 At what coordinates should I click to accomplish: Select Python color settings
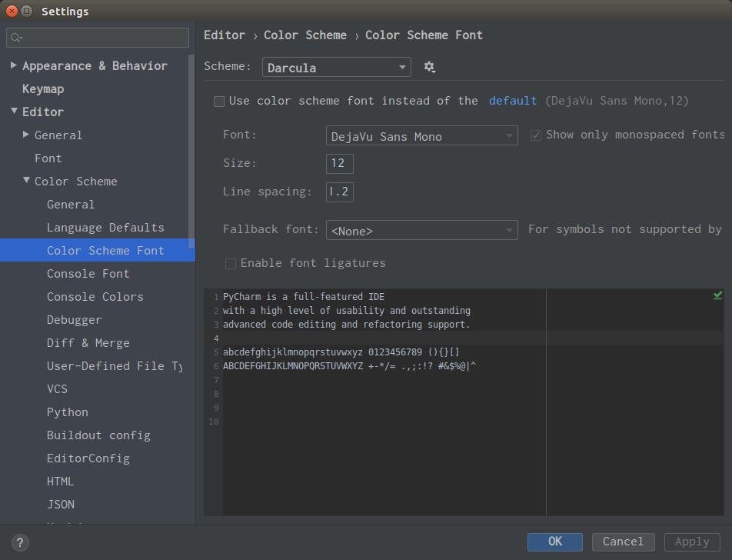[67, 412]
